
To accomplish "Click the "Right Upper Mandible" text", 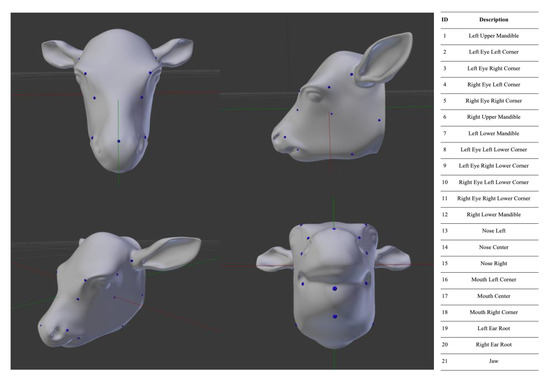I will (494, 117).
